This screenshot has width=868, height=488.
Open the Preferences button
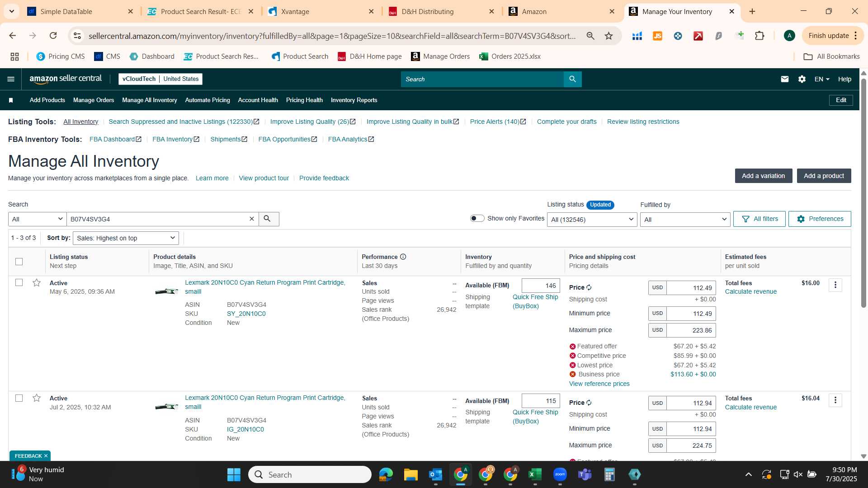click(x=820, y=219)
